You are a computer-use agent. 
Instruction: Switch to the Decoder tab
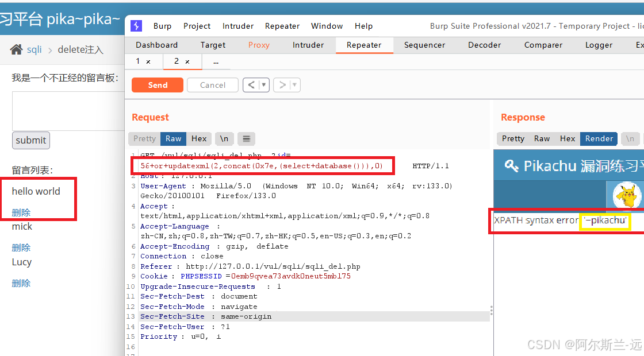[484, 45]
